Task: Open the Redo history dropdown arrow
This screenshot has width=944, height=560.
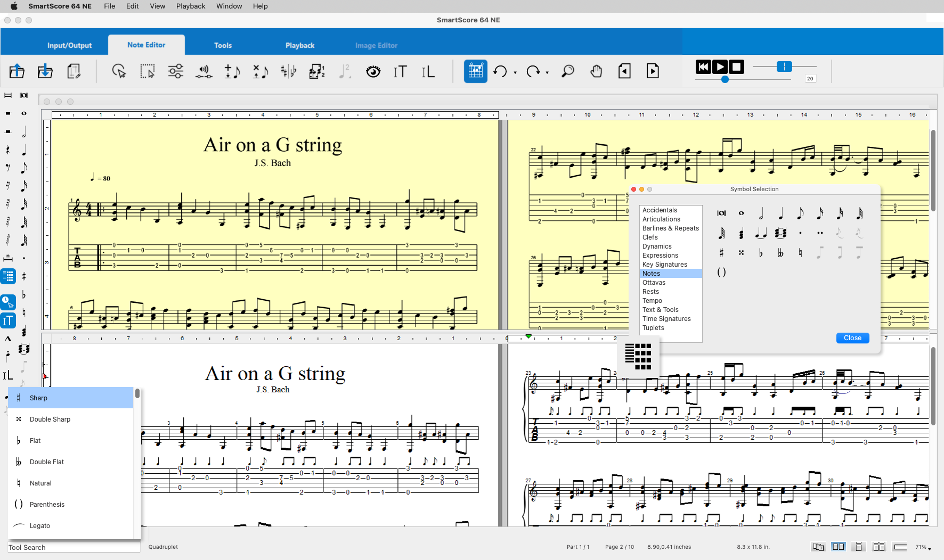Action: (x=547, y=72)
